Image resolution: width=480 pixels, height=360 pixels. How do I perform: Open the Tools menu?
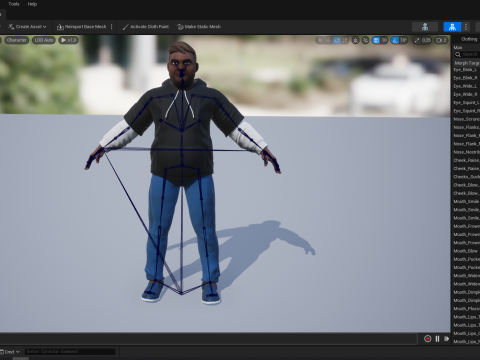click(x=14, y=4)
